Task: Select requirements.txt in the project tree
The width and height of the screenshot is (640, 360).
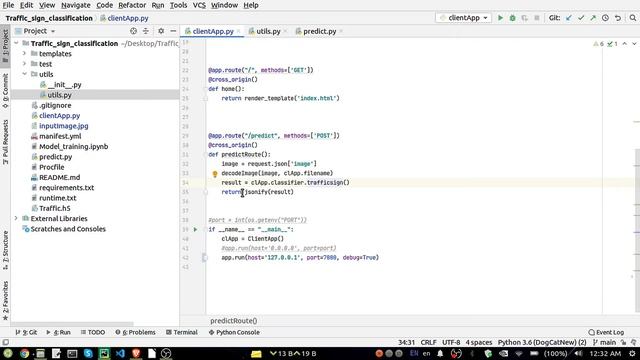Action: point(66,187)
